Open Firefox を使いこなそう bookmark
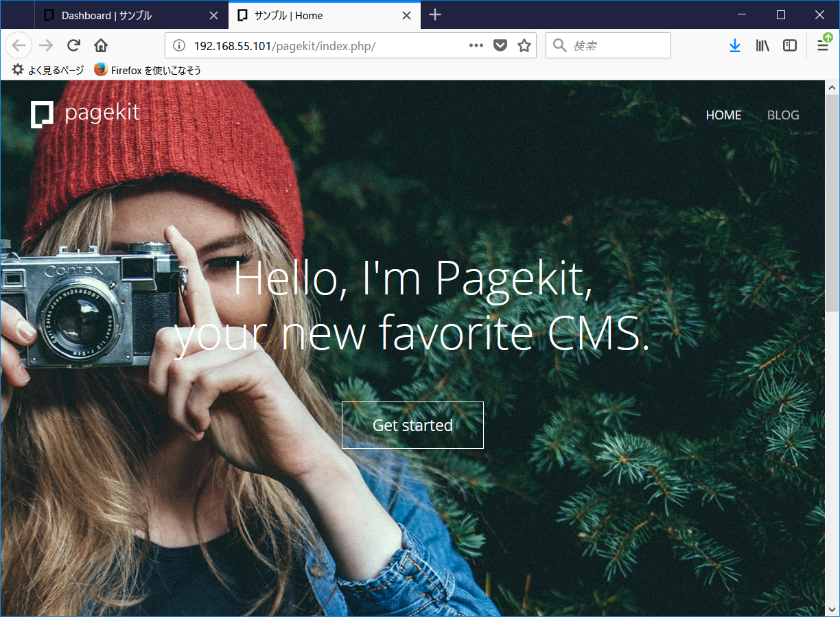This screenshot has width=840, height=617. pyautogui.click(x=148, y=70)
